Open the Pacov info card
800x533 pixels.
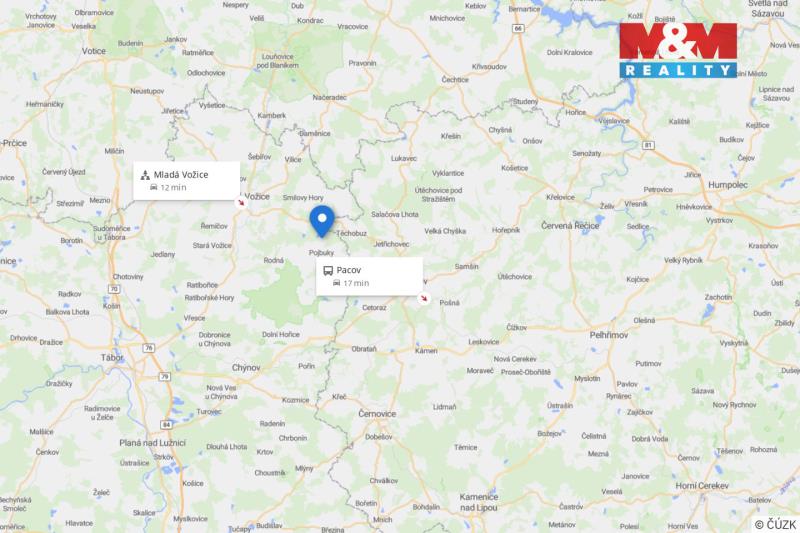(x=369, y=276)
